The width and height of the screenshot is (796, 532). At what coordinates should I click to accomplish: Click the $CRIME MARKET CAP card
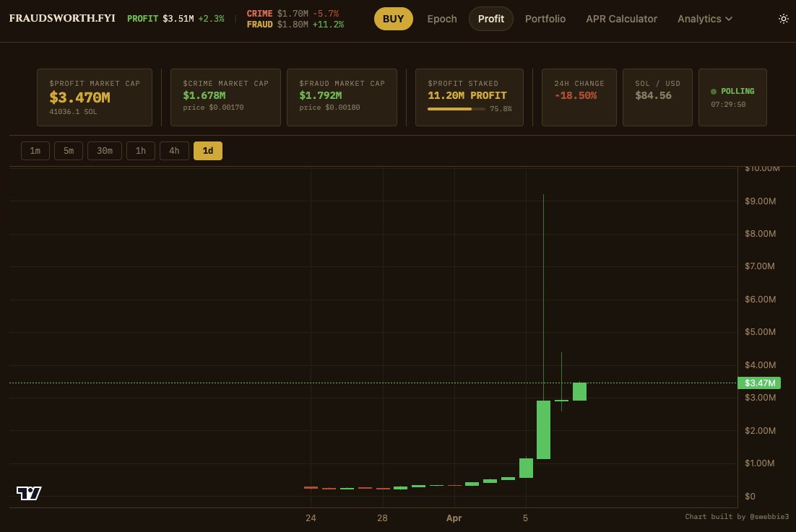coord(225,97)
